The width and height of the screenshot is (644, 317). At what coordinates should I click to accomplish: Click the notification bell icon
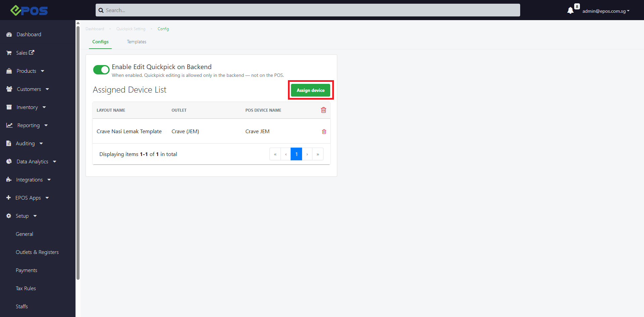click(x=570, y=11)
